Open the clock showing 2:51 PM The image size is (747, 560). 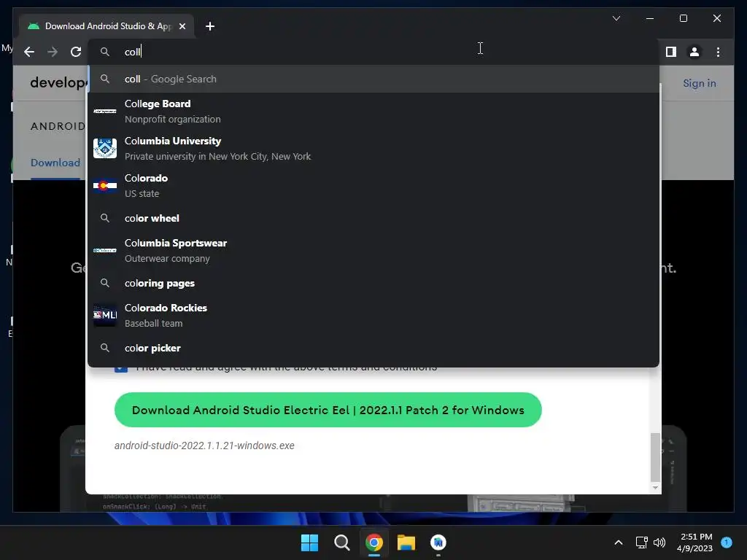pyautogui.click(x=695, y=542)
